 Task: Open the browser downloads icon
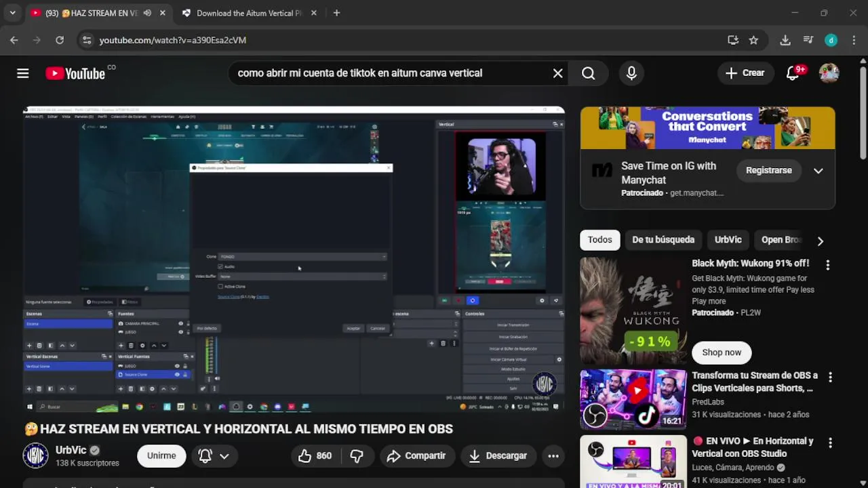[x=785, y=40]
